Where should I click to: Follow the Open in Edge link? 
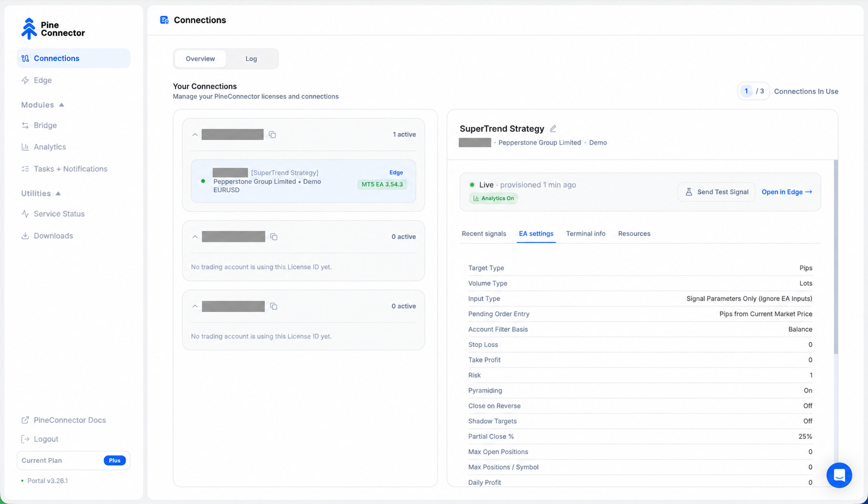(787, 192)
